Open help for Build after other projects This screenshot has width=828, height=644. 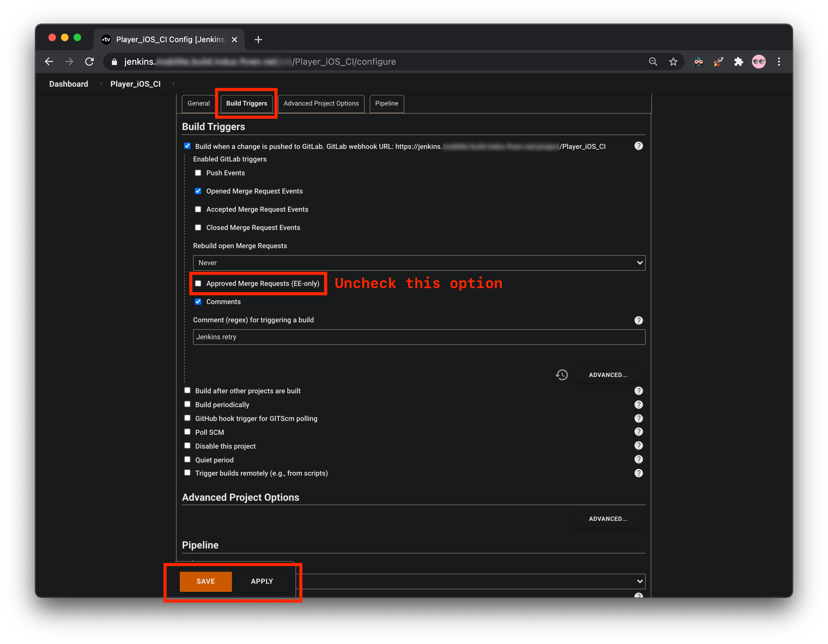pos(638,390)
